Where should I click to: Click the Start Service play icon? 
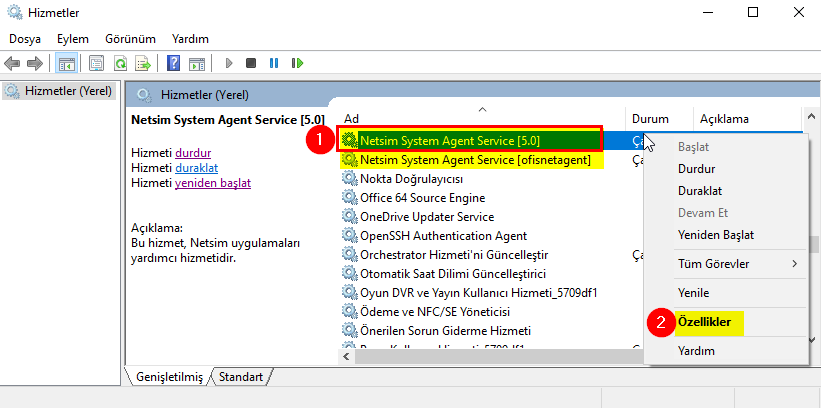(x=229, y=64)
